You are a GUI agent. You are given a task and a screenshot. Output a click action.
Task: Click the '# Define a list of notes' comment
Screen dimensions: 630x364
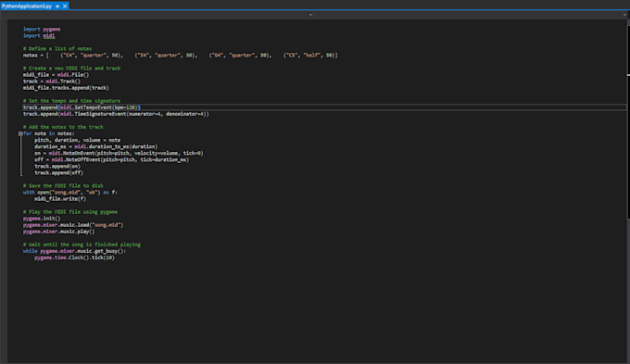tap(57, 48)
